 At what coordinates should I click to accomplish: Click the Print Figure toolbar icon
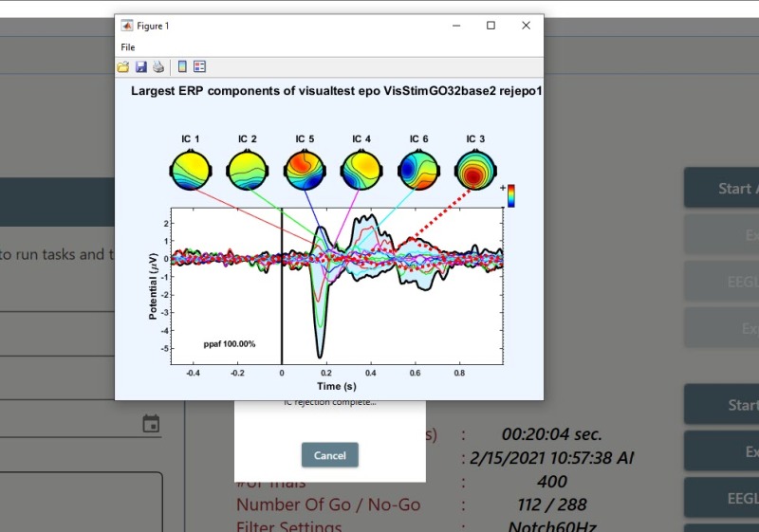[x=158, y=67]
